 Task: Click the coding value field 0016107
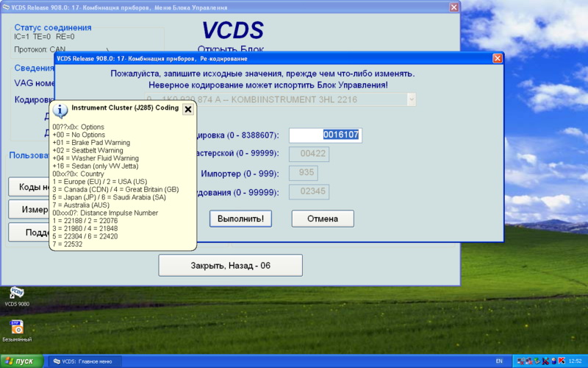tap(325, 135)
